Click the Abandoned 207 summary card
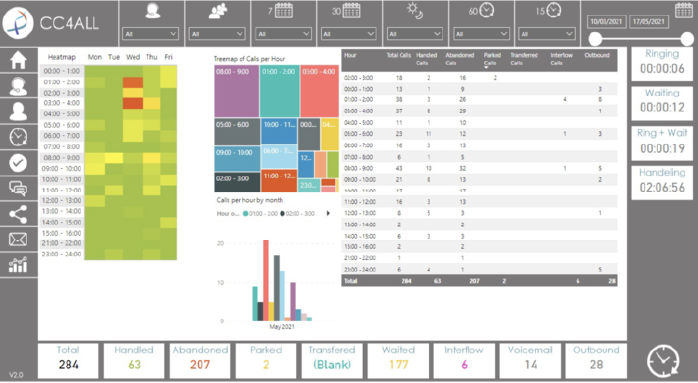698x383 pixels. [x=200, y=360]
